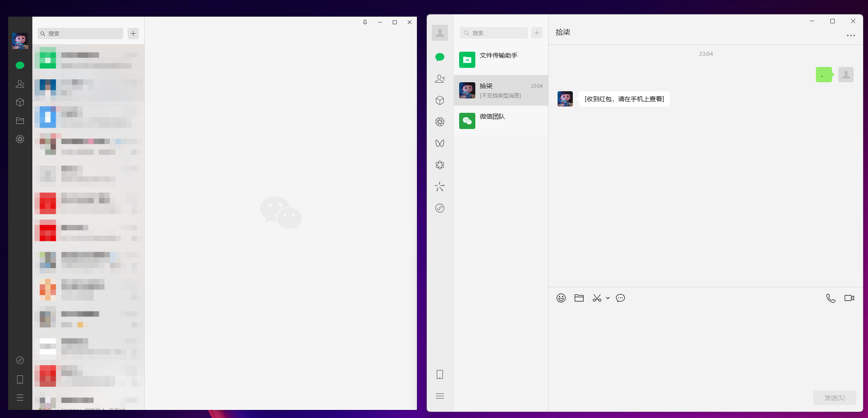Open the 文件传输助手 conversation
The width and height of the screenshot is (868, 418).
coord(501,60)
